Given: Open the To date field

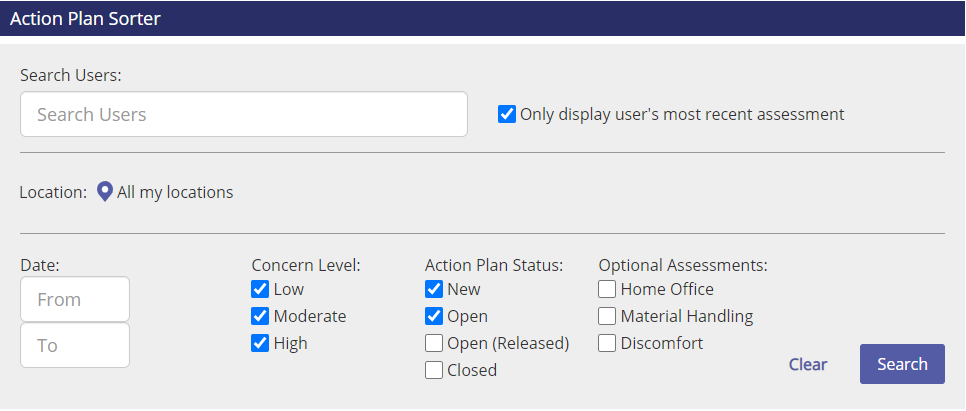Looking at the screenshot, I should point(75,345).
